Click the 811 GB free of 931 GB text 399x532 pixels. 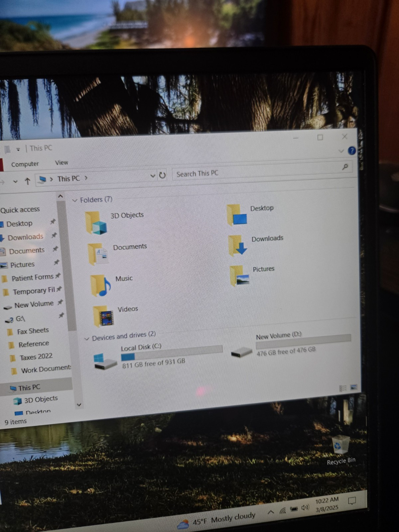[x=154, y=363]
